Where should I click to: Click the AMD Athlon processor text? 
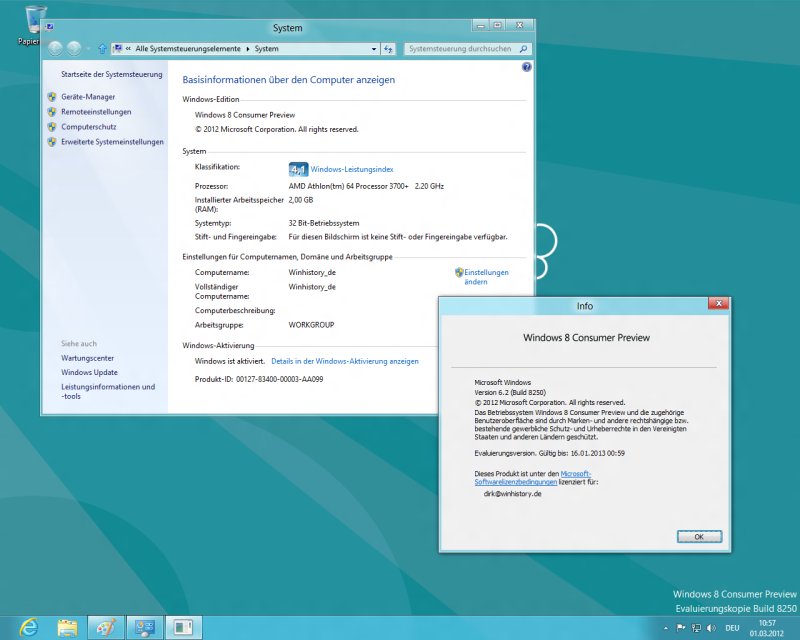[366, 186]
